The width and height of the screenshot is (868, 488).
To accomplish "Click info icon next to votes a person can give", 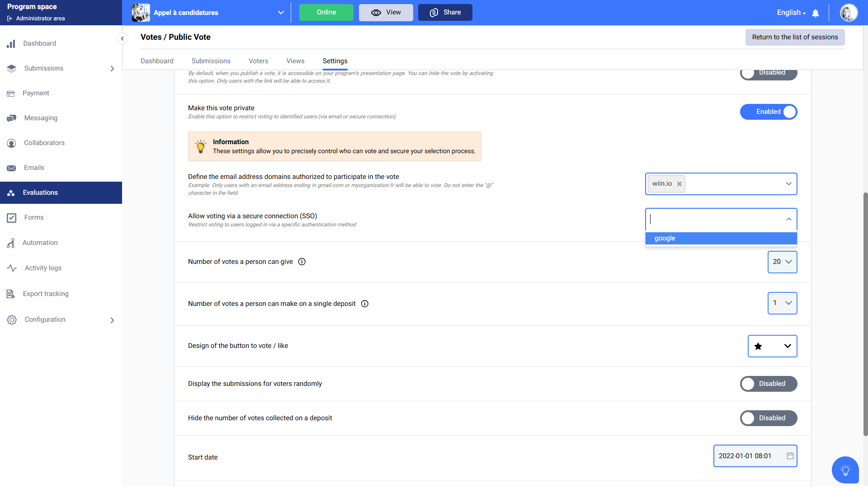I will coord(302,262).
